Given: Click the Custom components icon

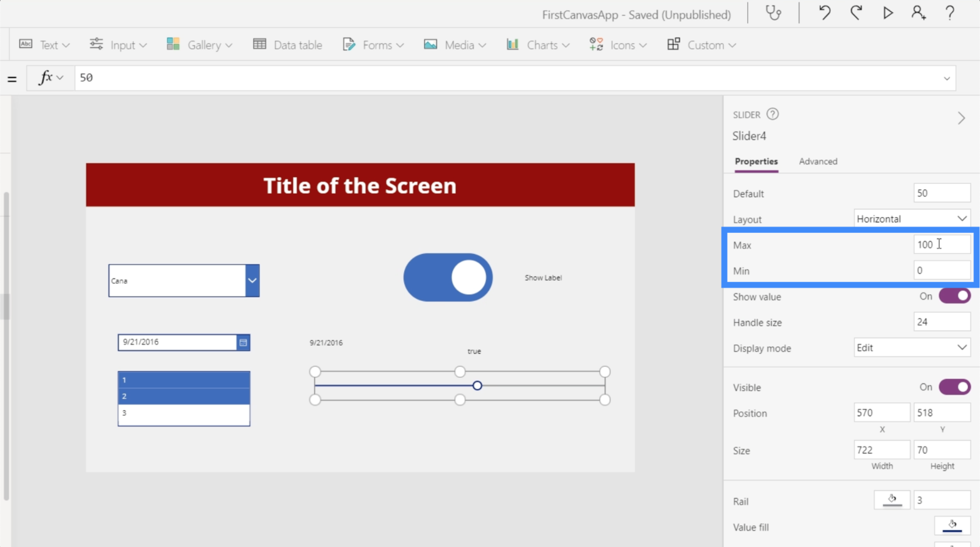Looking at the screenshot, I should (674, 44).
